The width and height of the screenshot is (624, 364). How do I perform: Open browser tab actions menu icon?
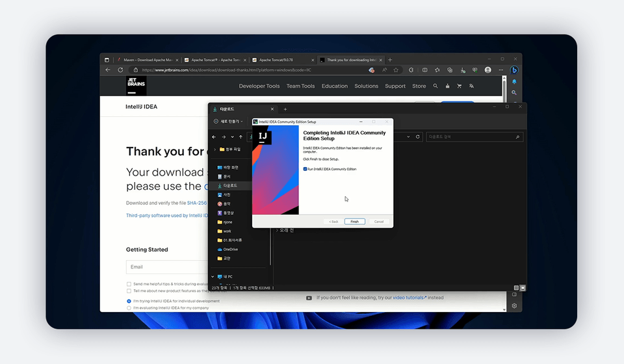(x=107, y=60)
